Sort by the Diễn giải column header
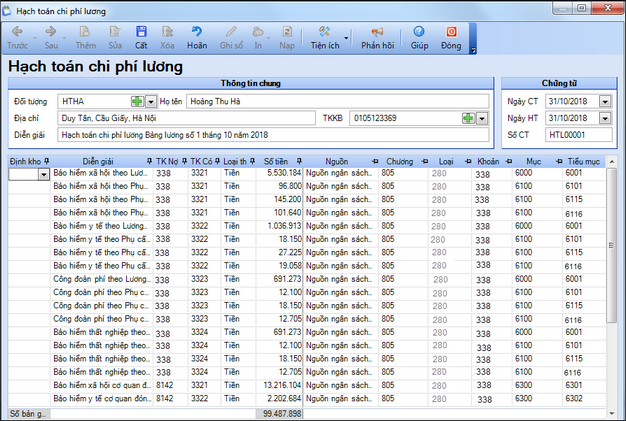This screenshot has height=421, width=626. pyautogui.click(x=98, y=161)
